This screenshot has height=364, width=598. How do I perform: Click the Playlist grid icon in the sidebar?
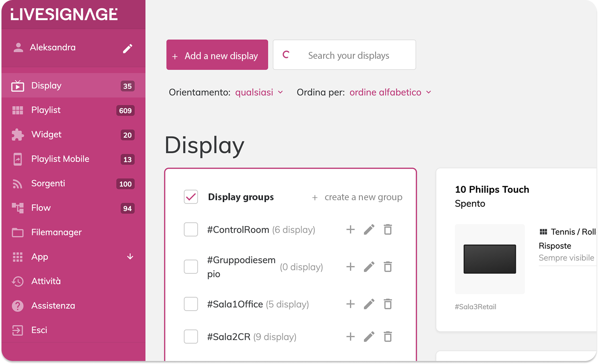(17, 110)
